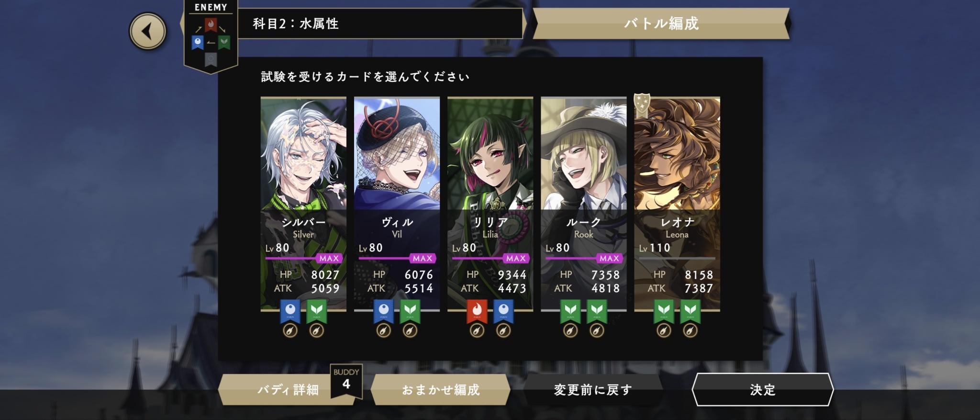This screenshot has height=420, width=980.
Task: Select the Rook card
Action: (x=583, y=204)
